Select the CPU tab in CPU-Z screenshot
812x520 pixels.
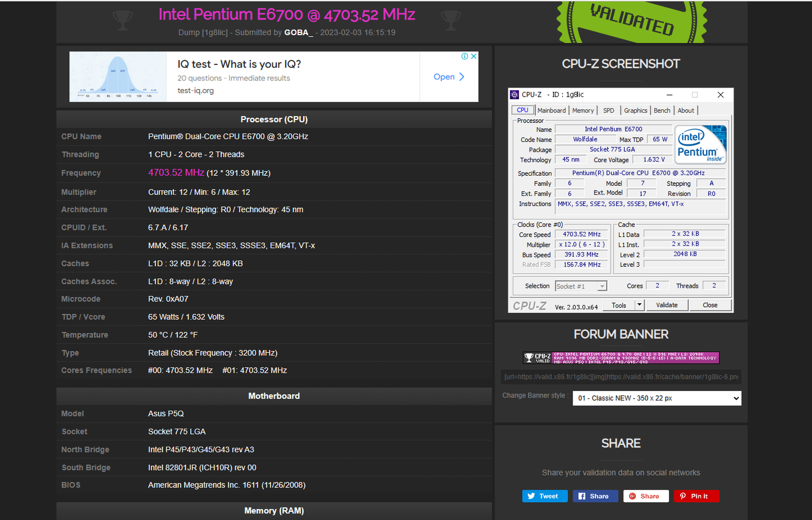pyautogui.click(x=523, y=110)
